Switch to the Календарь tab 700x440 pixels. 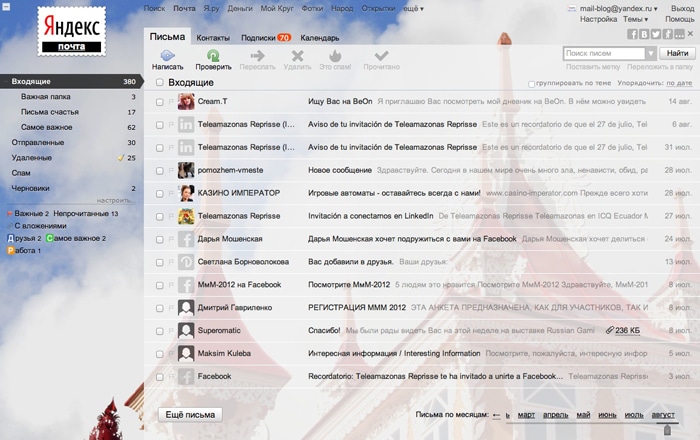click(x=320, y=37)
